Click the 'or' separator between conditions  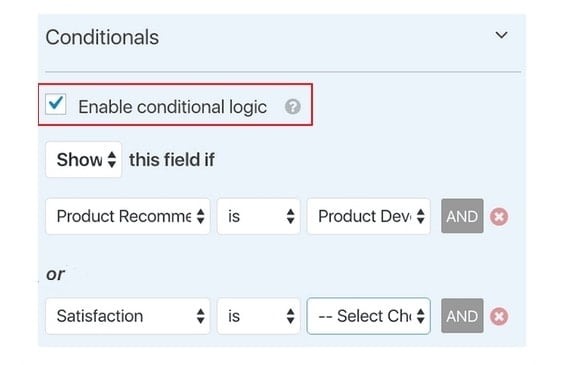(x=55, y=274)
